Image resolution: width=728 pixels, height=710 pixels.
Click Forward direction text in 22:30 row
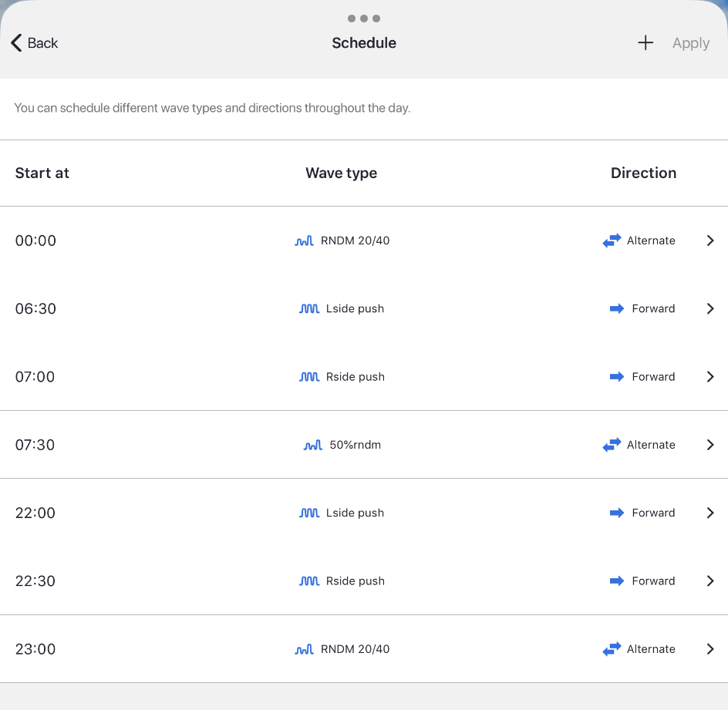click(x=653, y=581)
